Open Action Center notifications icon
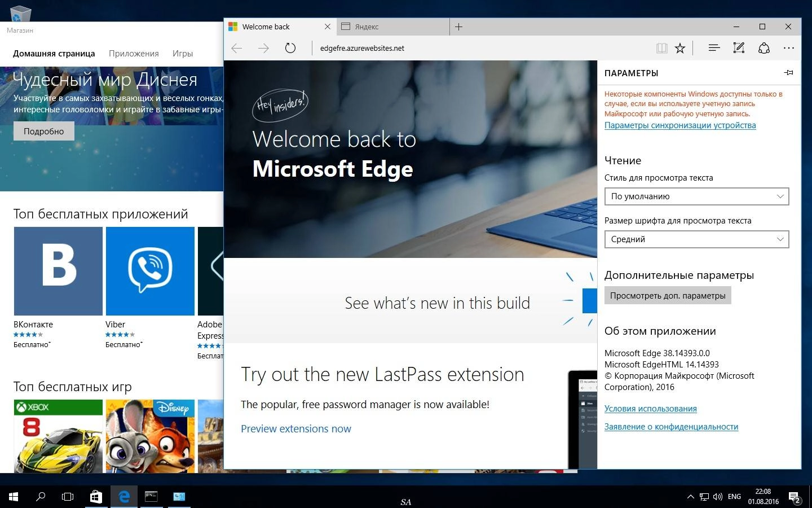The width and height of the screenshot is (812, 508). (795, 497)
